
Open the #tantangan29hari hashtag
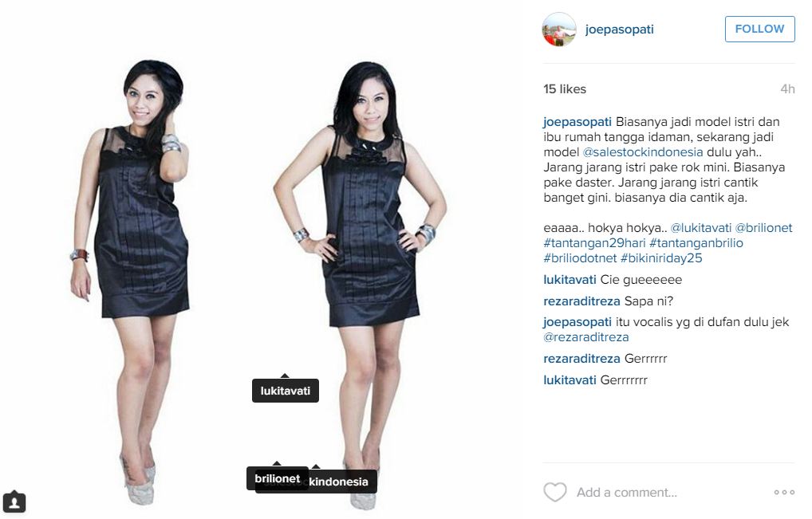[594, 242]
